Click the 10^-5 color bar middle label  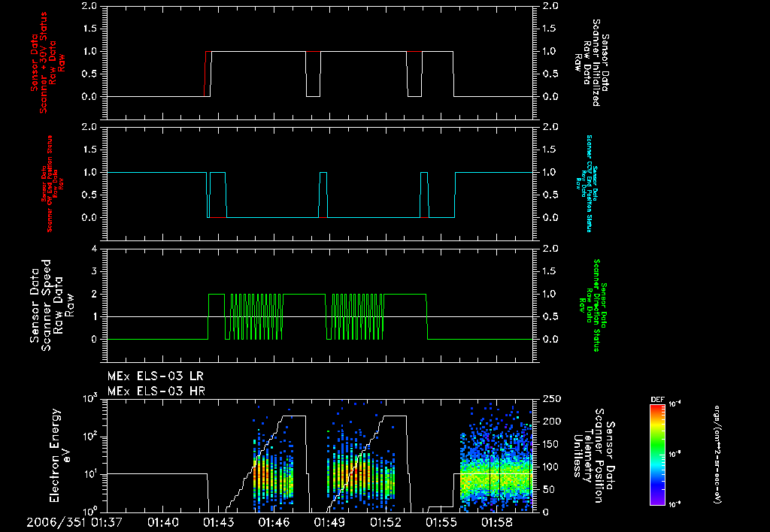[675, 454]
